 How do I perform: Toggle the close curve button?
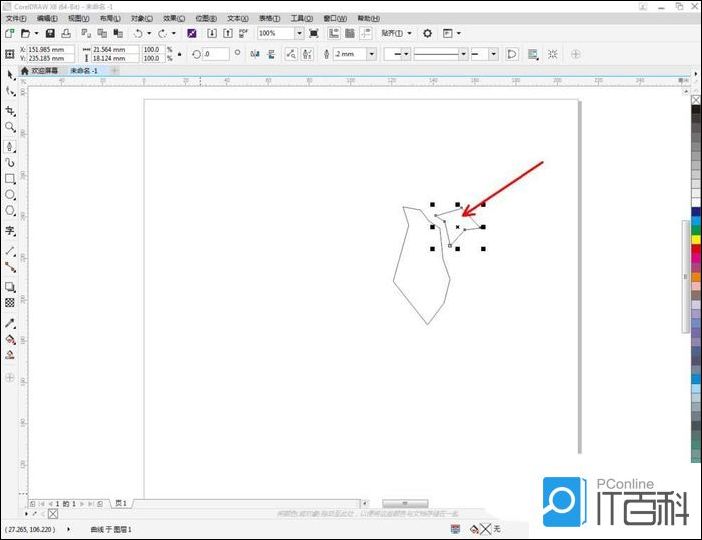click(x=512, y=54)
